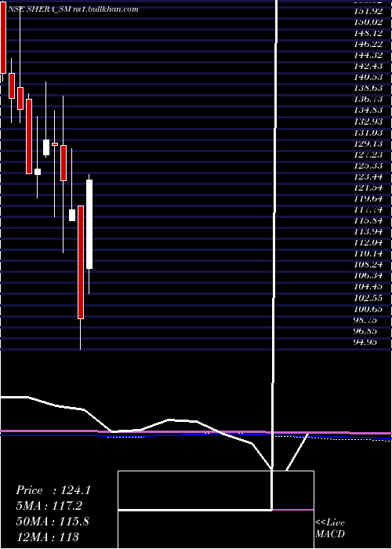392x549 pixels.
Task: Click the 123.44 price axis label
Action: point(368,176)
